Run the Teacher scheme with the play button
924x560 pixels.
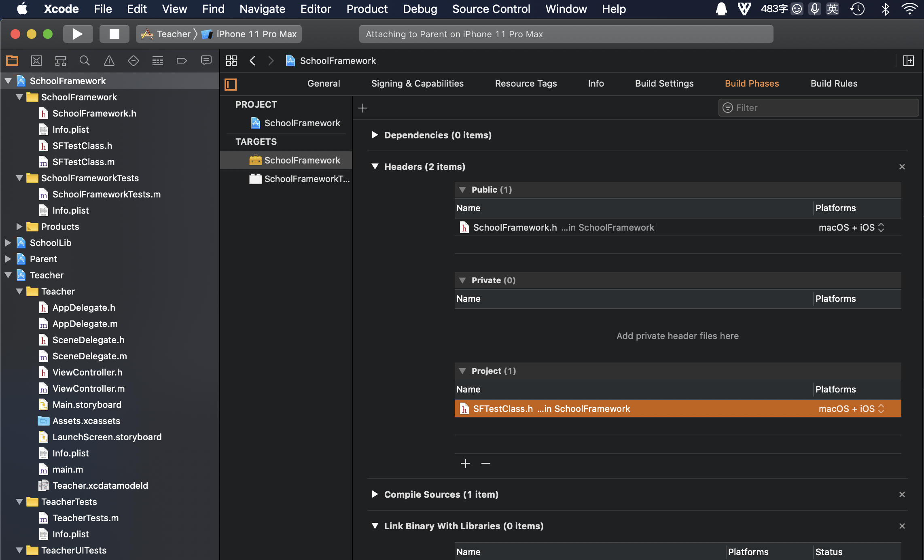(x=78, y=34)
